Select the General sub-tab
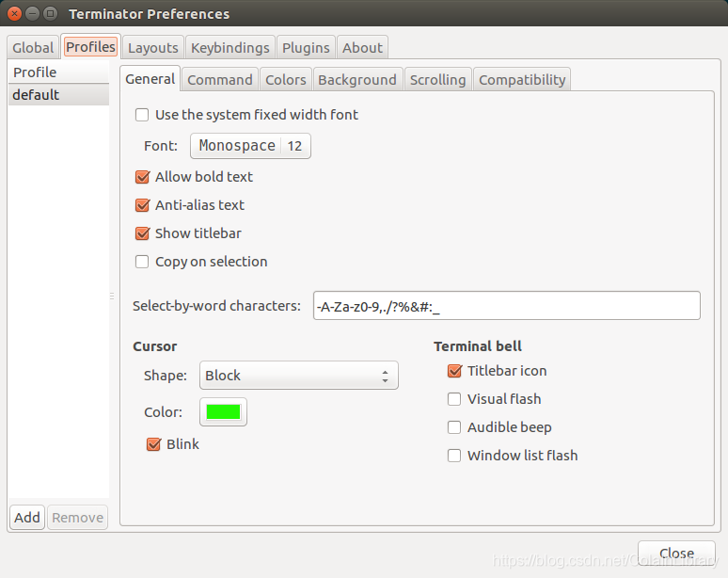 click(x=150, y=79)
